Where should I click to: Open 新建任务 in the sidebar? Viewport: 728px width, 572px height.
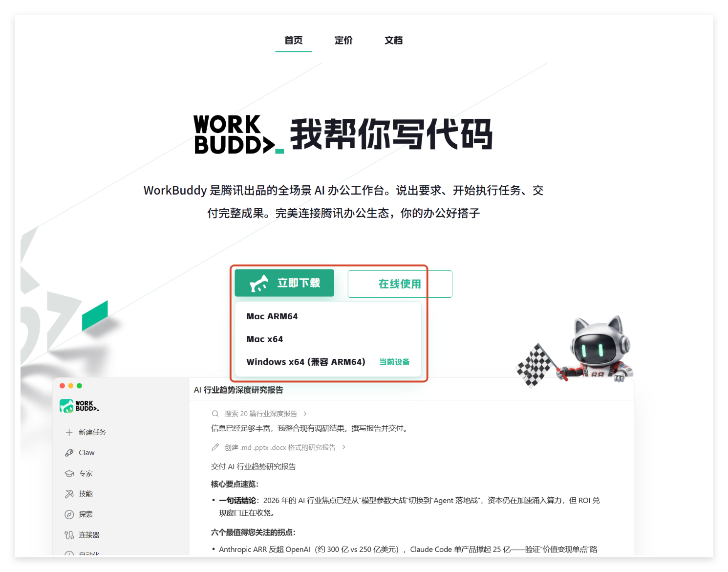(x=92, y=433)
